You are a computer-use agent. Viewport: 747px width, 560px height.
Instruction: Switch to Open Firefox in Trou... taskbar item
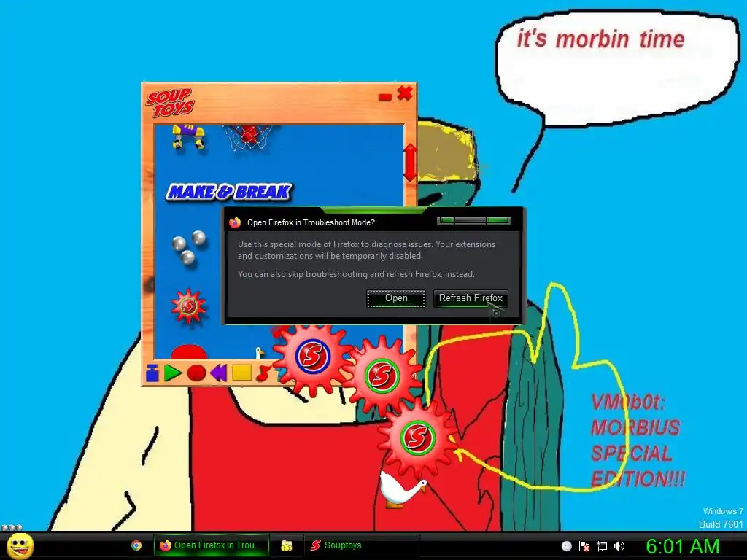[x=212, y=545]
